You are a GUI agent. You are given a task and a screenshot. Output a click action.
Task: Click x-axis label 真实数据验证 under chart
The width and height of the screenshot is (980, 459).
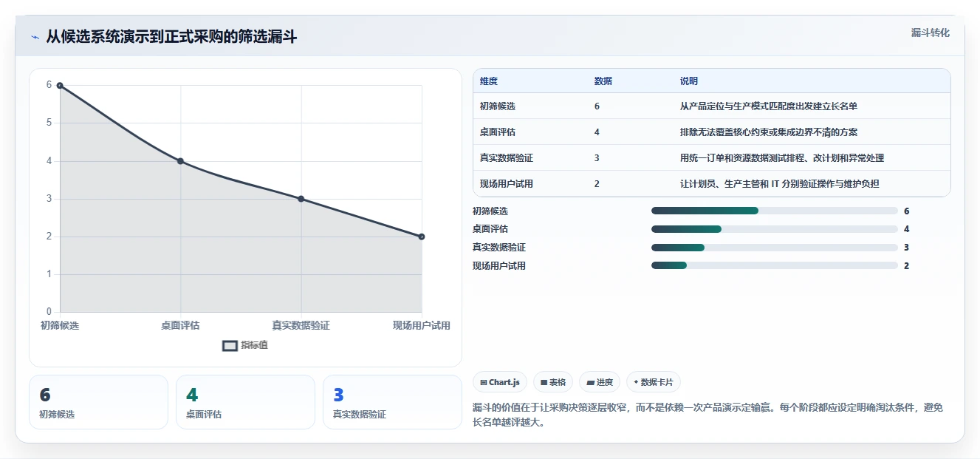[x=301, y=325]
